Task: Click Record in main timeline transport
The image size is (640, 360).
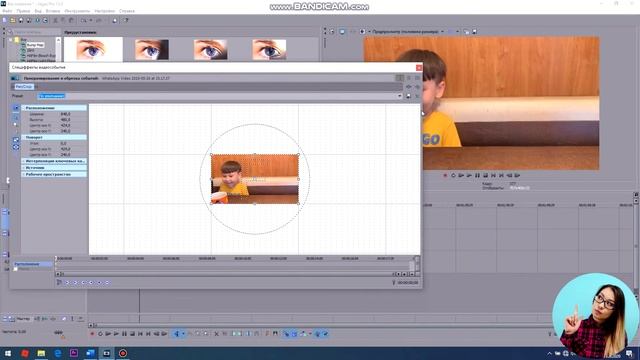Action: 92,334
